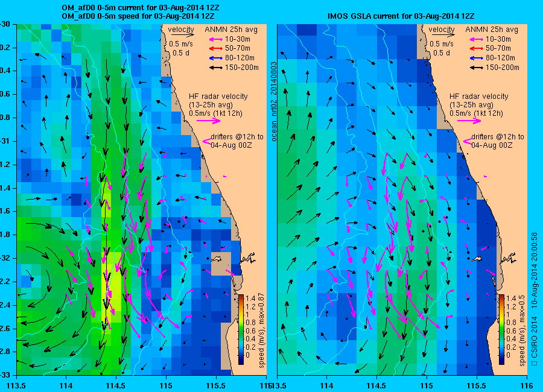Click the '10-30m' label in right legend
The width and height of the screenshot is (543, 392).
tap(498, 39)
